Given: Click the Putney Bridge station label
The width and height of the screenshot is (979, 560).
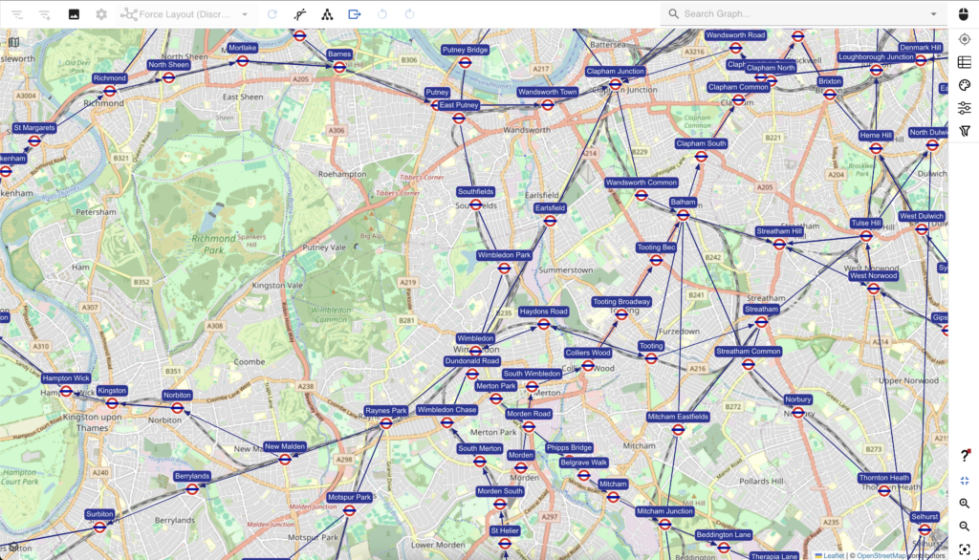Looking at the screenshot, I should pos(465,50).
